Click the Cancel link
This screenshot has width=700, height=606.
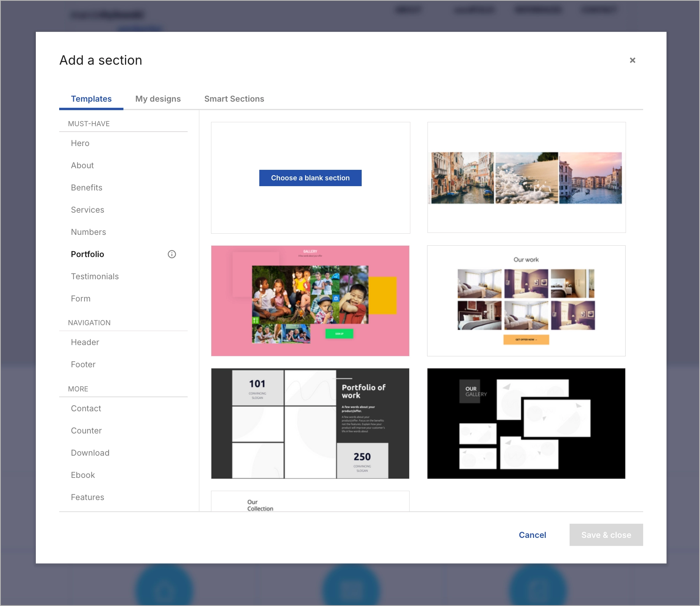point(532,535)
